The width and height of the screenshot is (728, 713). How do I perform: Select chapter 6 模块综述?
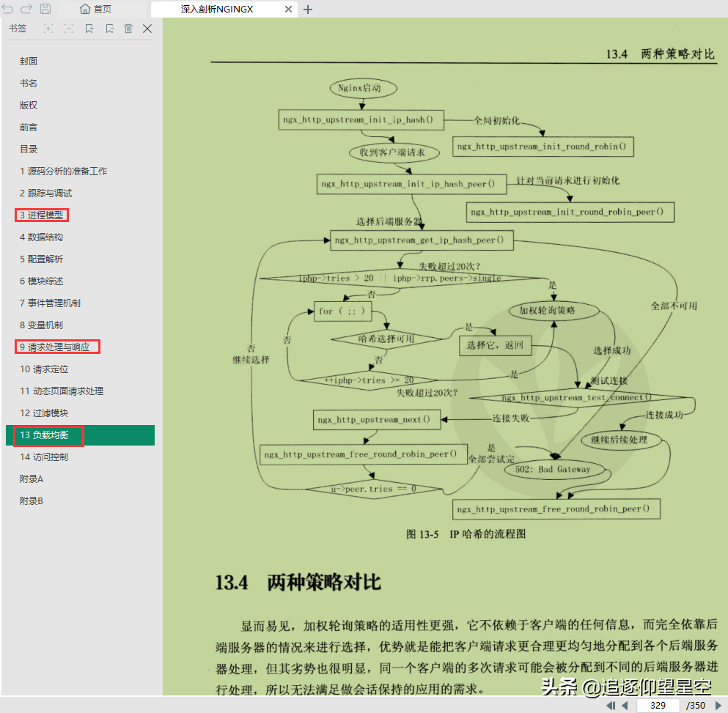coord(41,281)
